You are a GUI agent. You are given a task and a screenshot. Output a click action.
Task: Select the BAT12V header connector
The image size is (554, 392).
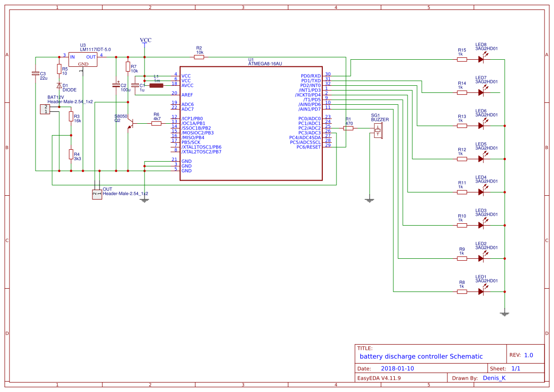45,109
